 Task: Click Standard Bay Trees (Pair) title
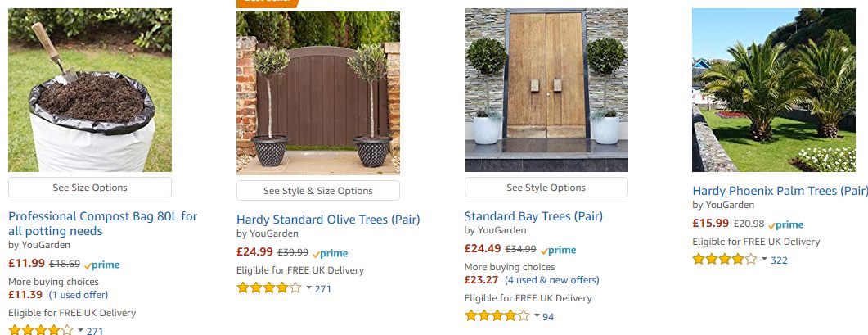click(533, 216)
